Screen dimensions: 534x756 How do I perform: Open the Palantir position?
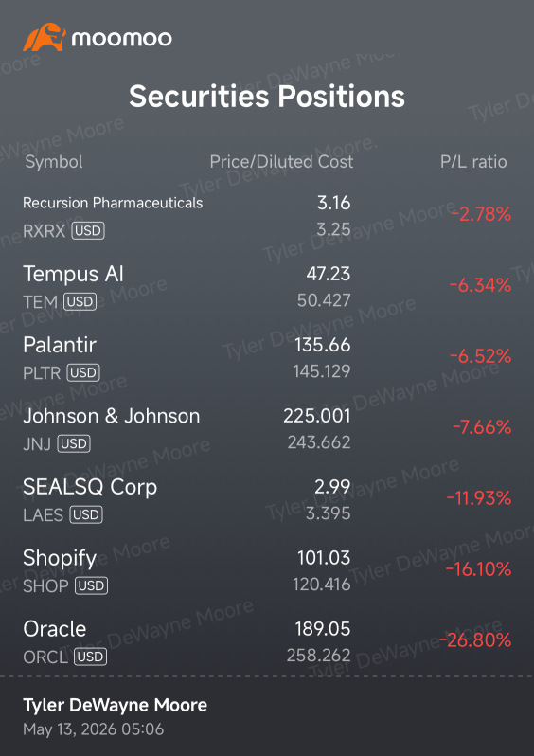click(267, 357)
